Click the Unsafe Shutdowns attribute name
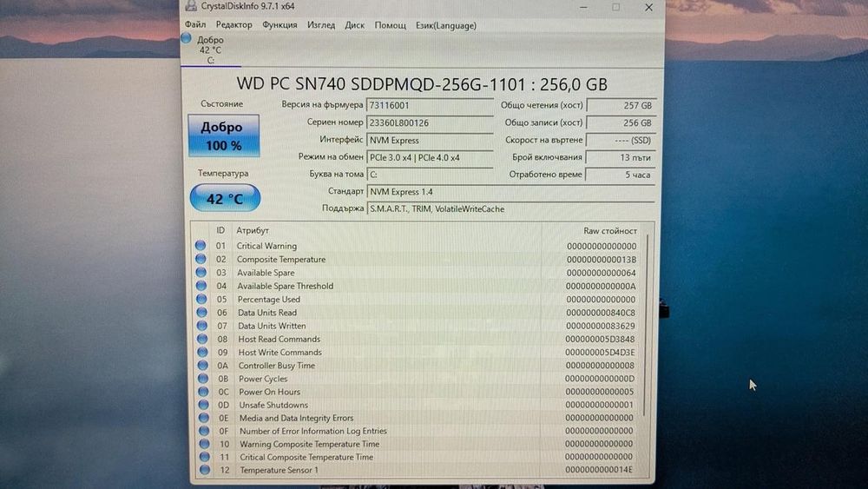 click(x=273, y=405)
